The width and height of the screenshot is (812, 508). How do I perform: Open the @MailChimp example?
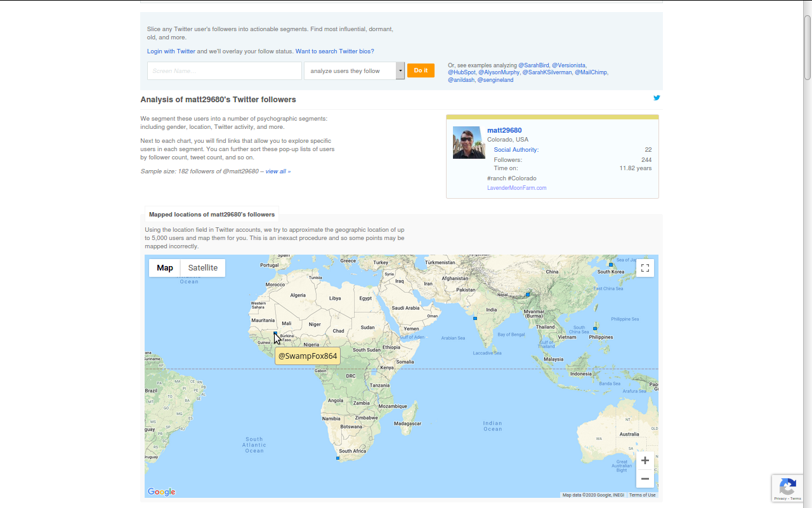591,72
